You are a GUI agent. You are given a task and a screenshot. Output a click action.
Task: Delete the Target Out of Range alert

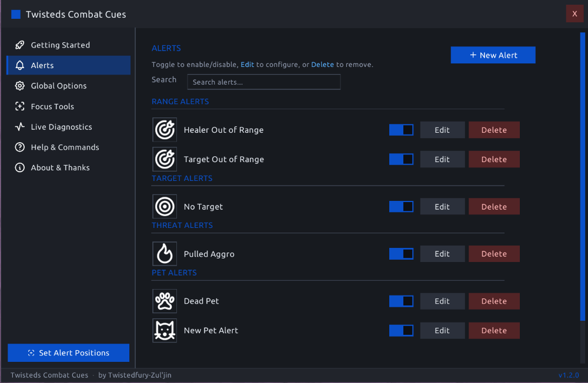pyautogui.click(x=494, y=159)
